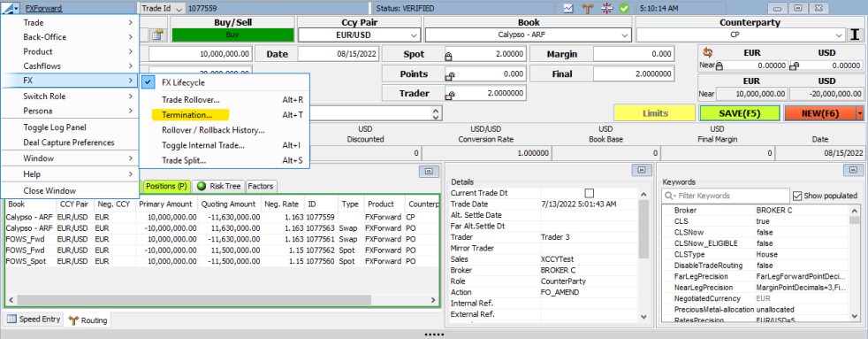Viewport: 868px width, 339px height.
Task: Click the green Buy button
Action: (x=232, y=35)
